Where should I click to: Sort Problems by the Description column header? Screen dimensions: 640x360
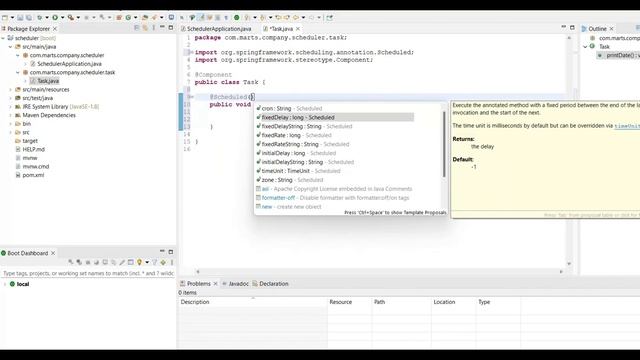(253, 302)
